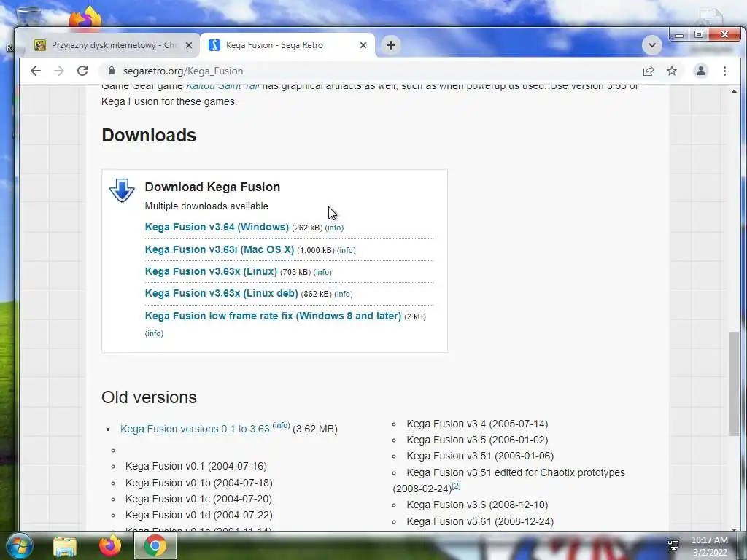Select text Kega Fusion v0.1 (2004-07-16)

(x=196, y=466)
